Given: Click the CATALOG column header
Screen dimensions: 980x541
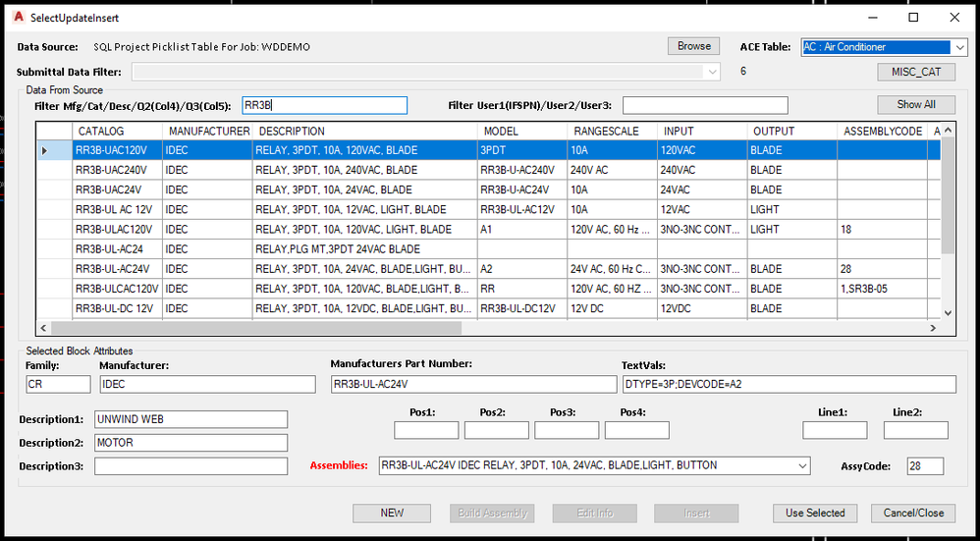Looking at the screenshot, I should click(118, 132).
